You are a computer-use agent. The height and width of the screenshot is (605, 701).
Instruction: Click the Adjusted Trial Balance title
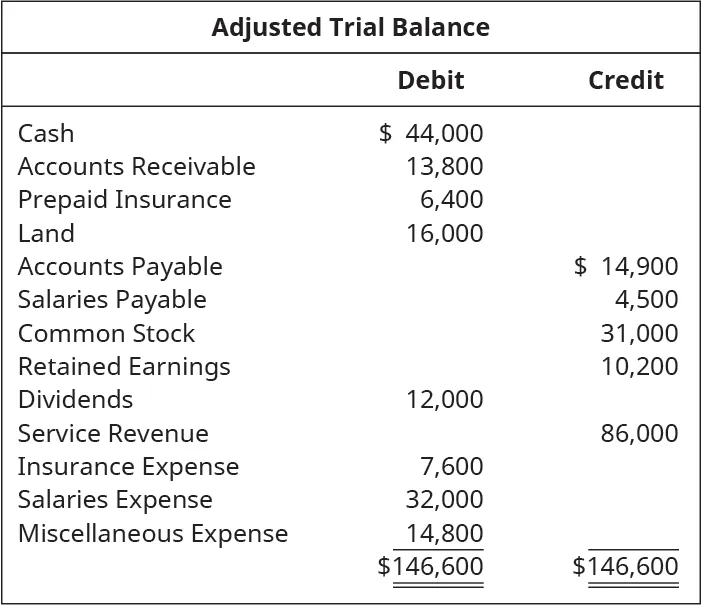(x=350, y=27)
